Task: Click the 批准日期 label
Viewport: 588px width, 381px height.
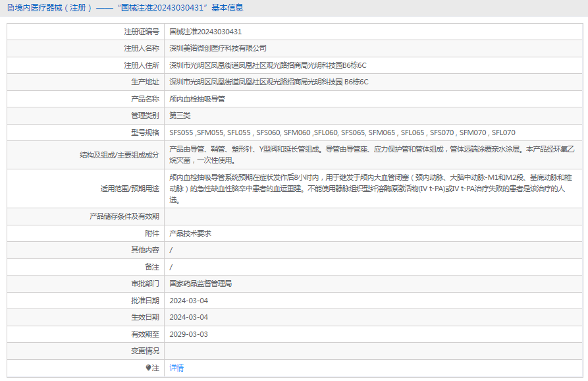Action: (x=145, y=301)
